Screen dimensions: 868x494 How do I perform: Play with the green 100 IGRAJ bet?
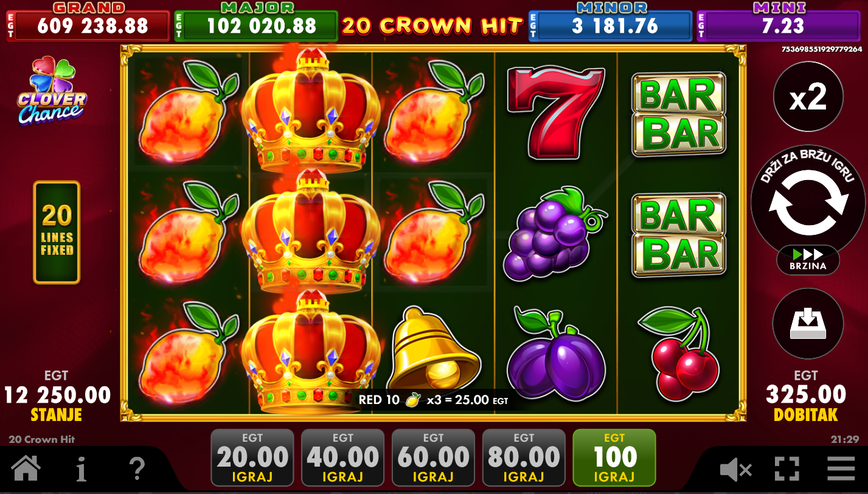pyautogui.click(x=614, y=457)
